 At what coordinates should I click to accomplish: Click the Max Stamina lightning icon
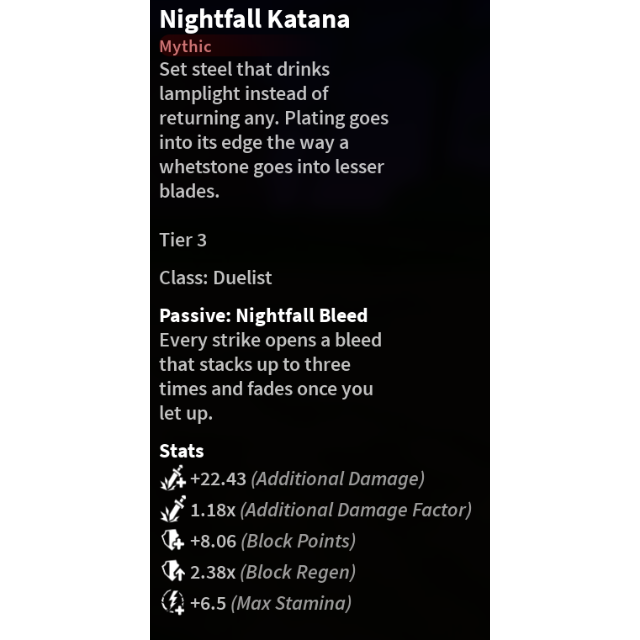pos(173,602)
